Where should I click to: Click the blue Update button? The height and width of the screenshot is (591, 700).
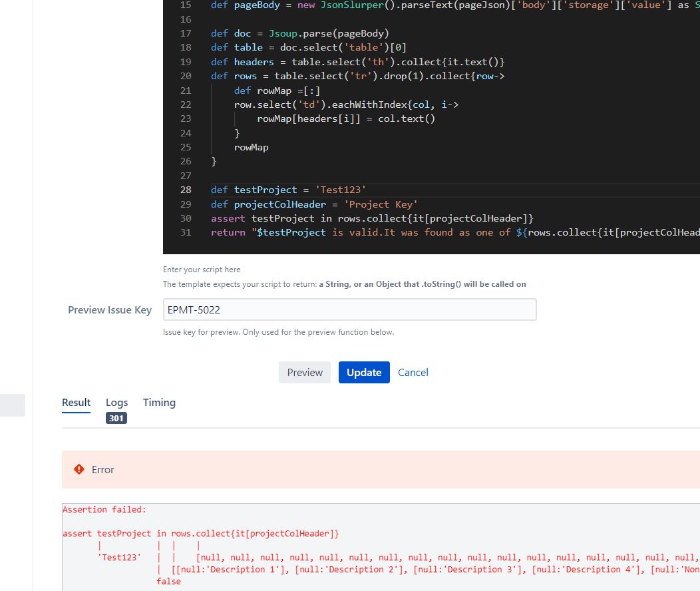[364, 372]
